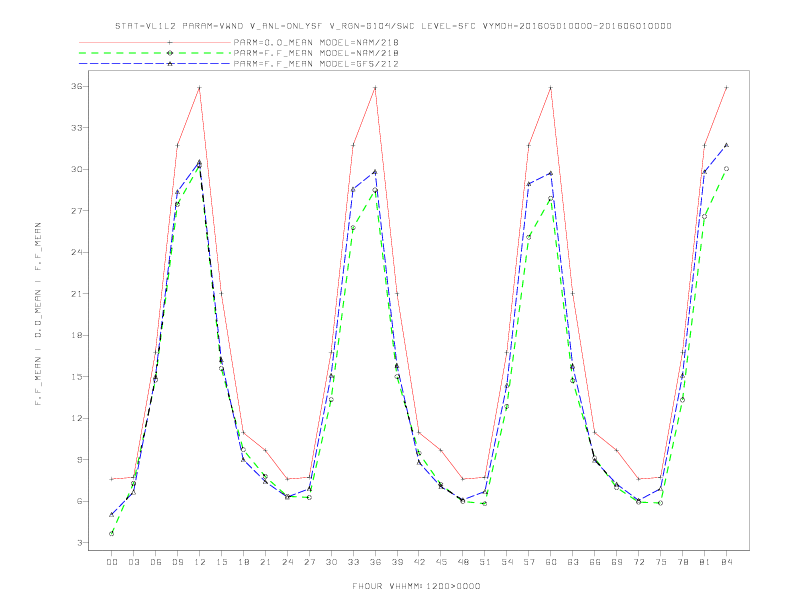Click y-axis tick label 21
The width and height of the screenshot is (792, 612).
point(76,294)
